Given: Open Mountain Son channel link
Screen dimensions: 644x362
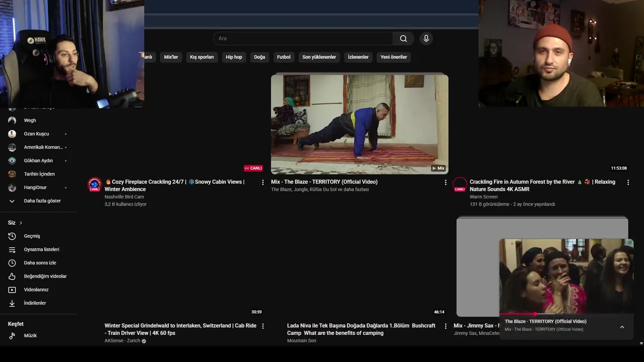Looking at the screenshot, I should pyautogui.click(x=302, y=341).
